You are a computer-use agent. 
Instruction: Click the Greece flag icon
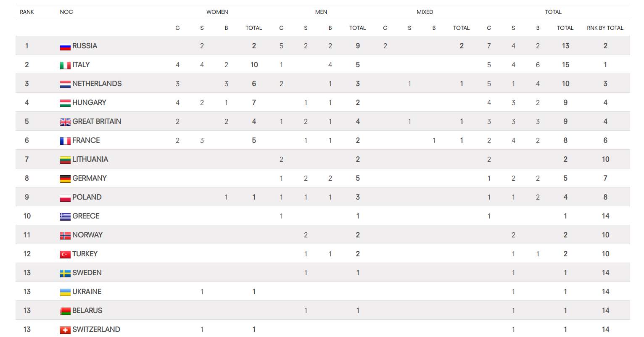[65, 217]
